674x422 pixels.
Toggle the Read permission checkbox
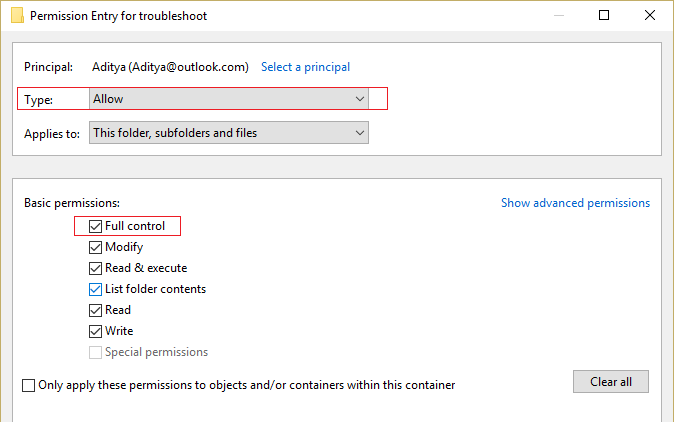pos(95,310)
